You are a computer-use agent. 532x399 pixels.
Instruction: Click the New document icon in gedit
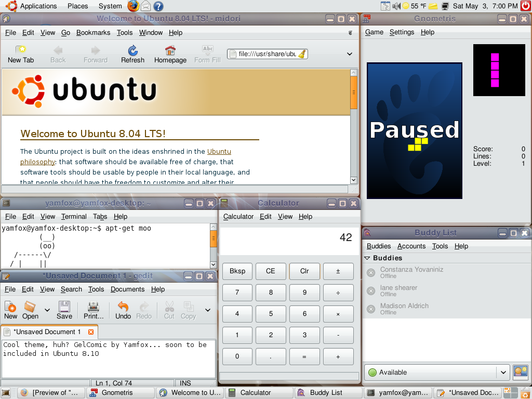[10, 310]
